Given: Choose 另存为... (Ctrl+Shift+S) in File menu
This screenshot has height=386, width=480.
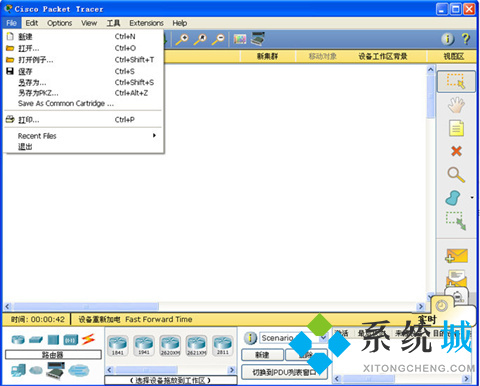Looking at the screenshot, I should pyautogui.click(x=83, y=82).
